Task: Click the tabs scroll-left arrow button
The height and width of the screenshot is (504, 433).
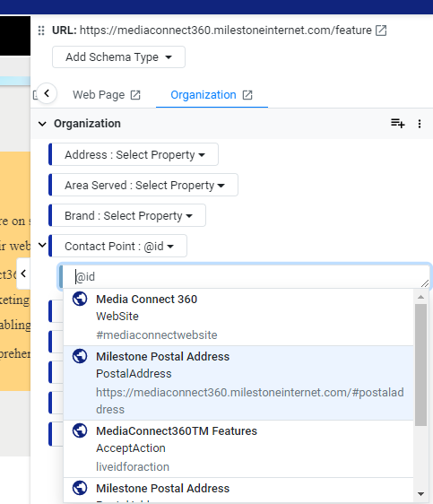Action: tap(47, 93)
